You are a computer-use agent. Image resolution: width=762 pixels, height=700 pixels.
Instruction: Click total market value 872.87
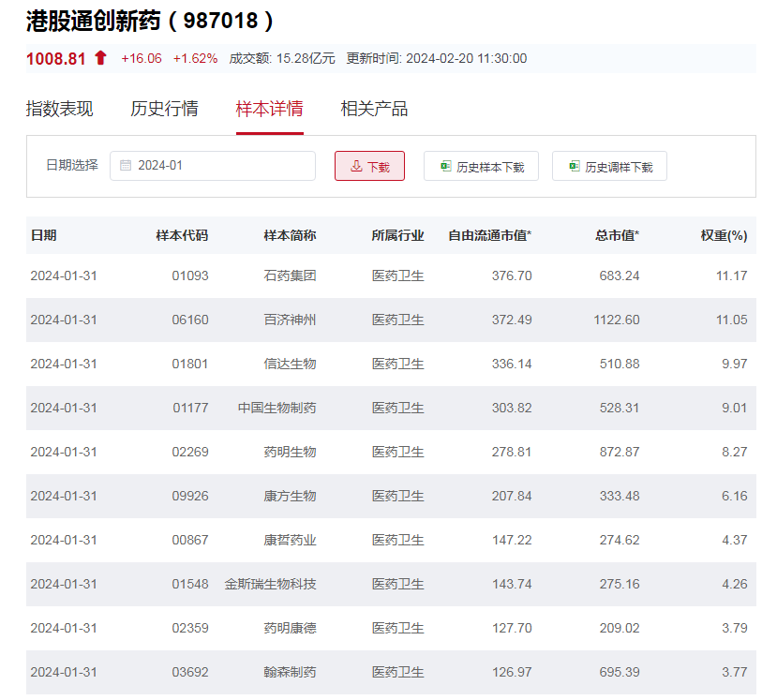[x=620, y=452]
